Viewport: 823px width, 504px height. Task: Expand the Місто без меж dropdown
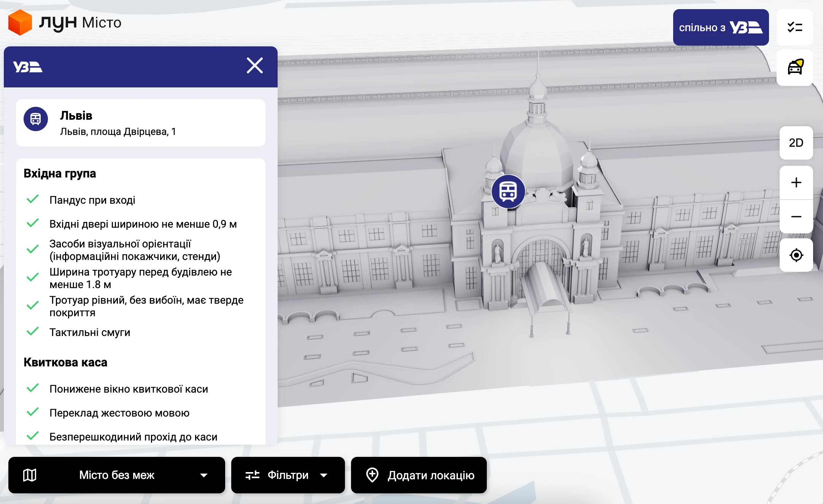click(x=116, y=475)
